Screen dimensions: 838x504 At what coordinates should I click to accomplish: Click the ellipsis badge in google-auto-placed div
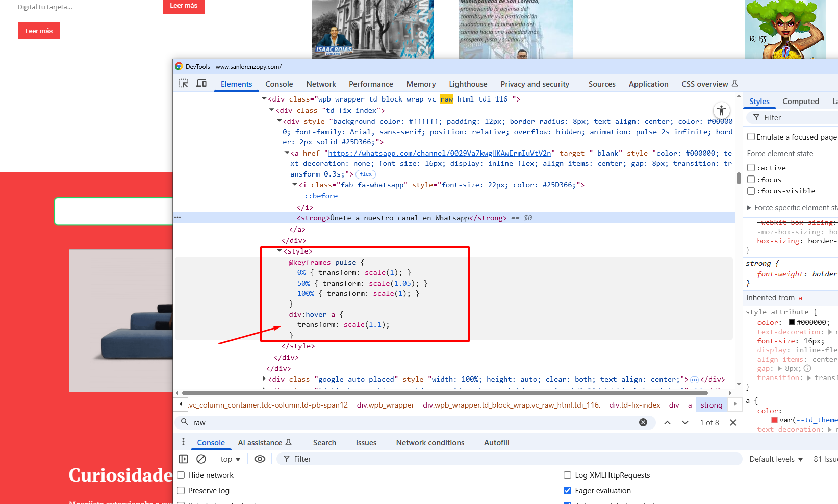[x=694, y=380]
